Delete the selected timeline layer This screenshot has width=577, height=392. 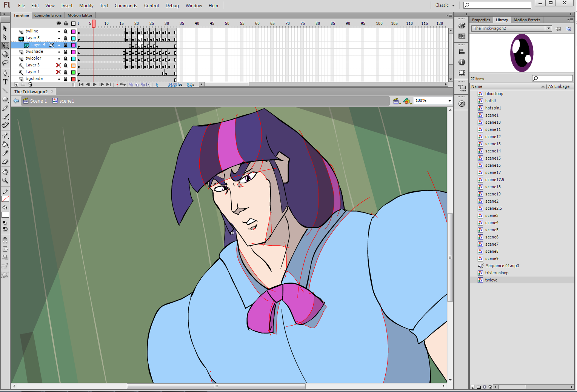pos(30,85)
